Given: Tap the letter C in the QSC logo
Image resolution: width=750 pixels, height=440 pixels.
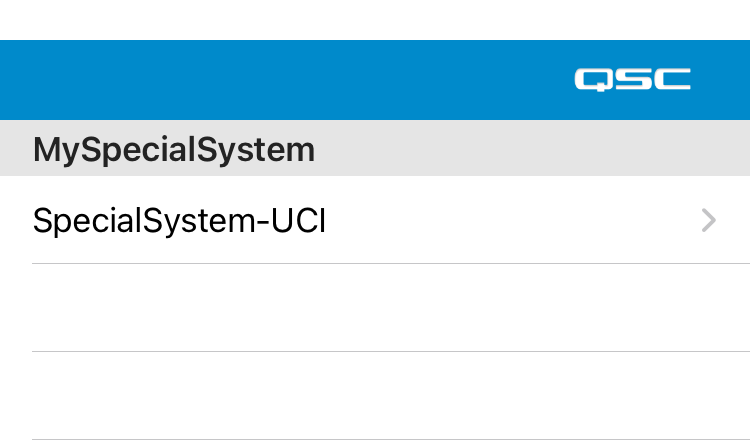Looking at the screenshot, I should tap(672, 79).
